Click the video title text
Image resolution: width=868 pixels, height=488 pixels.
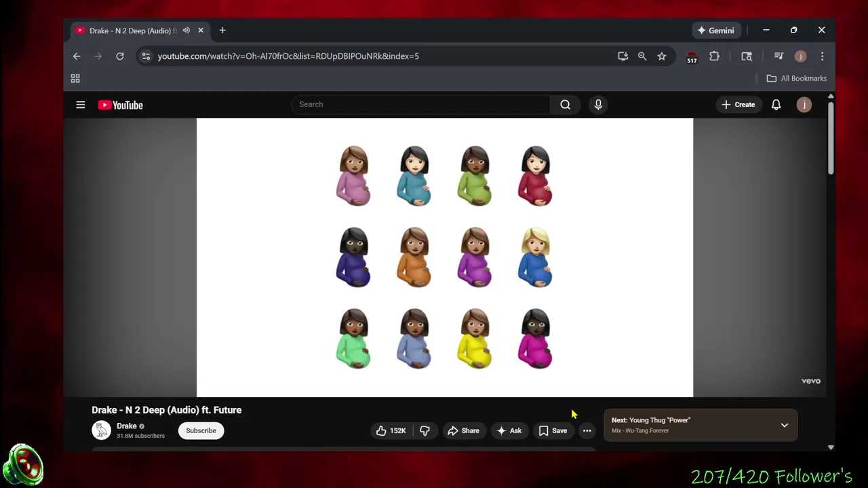(167, 410)
